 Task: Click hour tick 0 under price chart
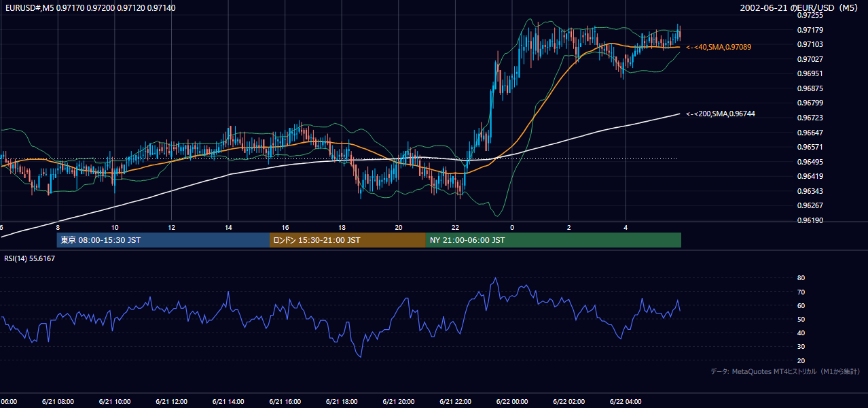512,227
